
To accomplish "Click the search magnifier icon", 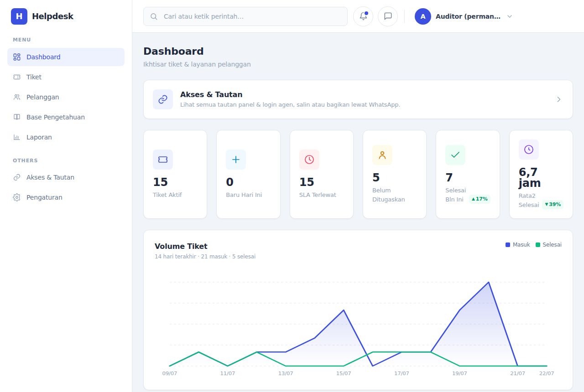I will [154, 16].
